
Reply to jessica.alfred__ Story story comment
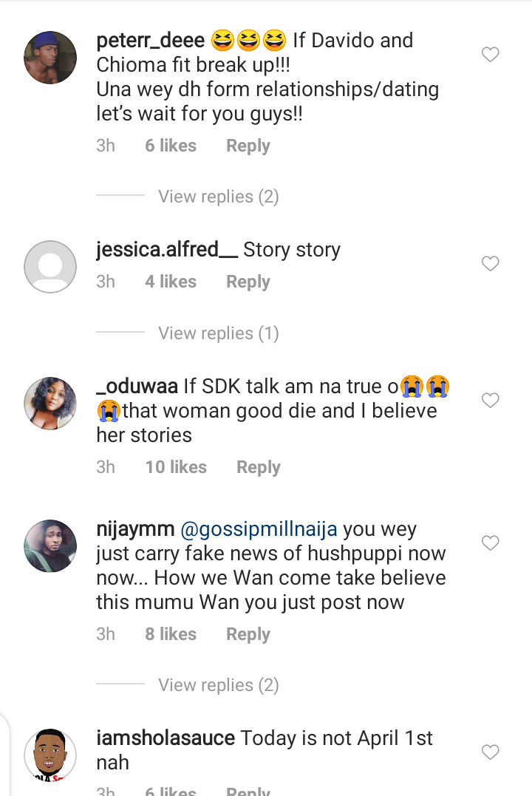pyautogui.click(x=248, y=282)
